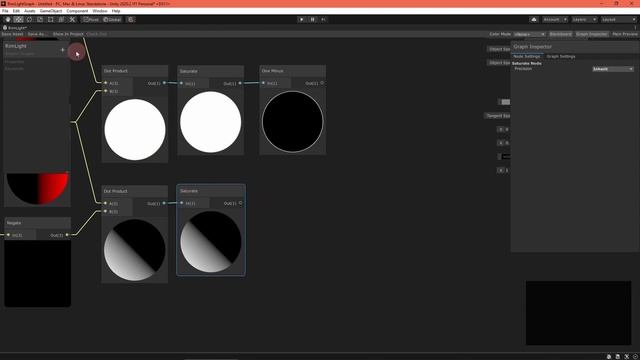Open the Assets menu

tap(29, 11)
